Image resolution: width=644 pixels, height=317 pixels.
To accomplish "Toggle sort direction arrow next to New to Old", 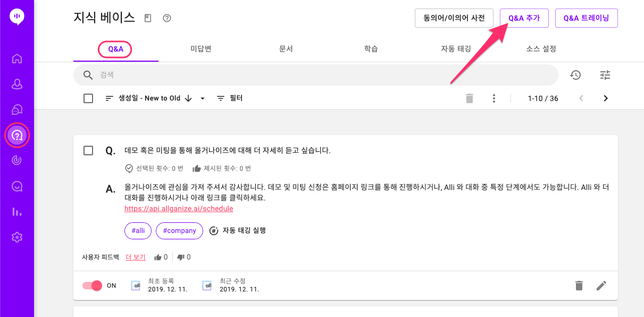I will [188, 98].
